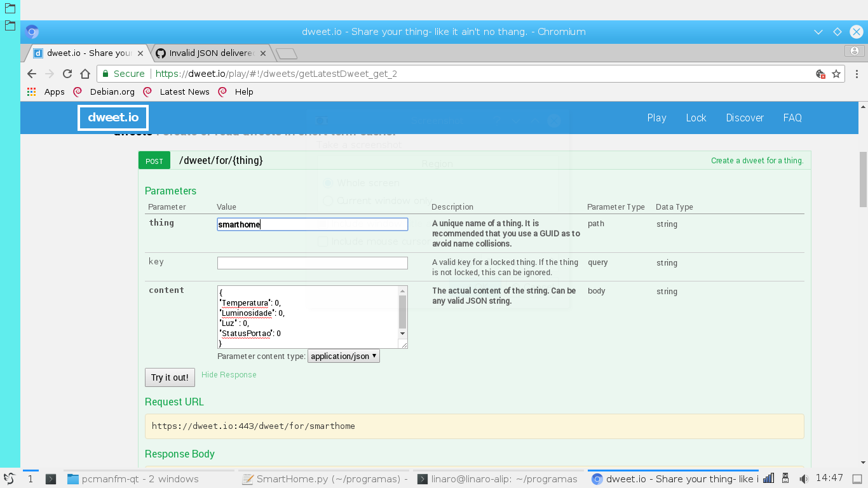
Task: Switch to SmartHome.py editor in taskbar
Action: (324, 479)
